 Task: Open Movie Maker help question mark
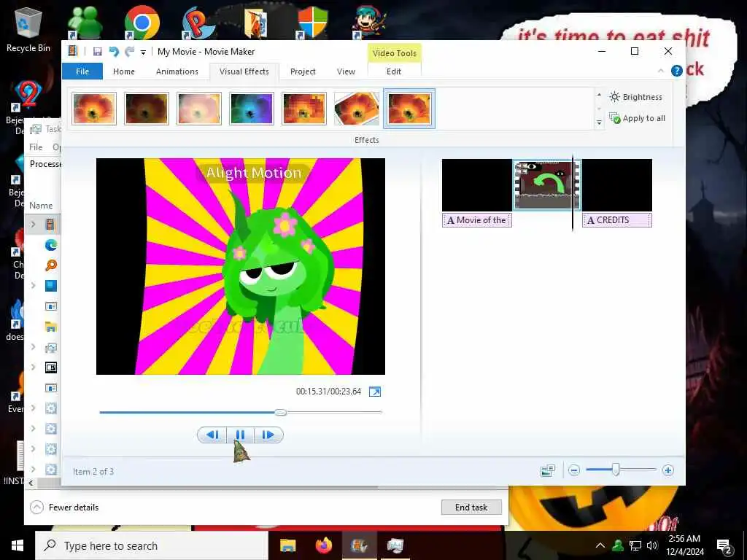point(676,71)
